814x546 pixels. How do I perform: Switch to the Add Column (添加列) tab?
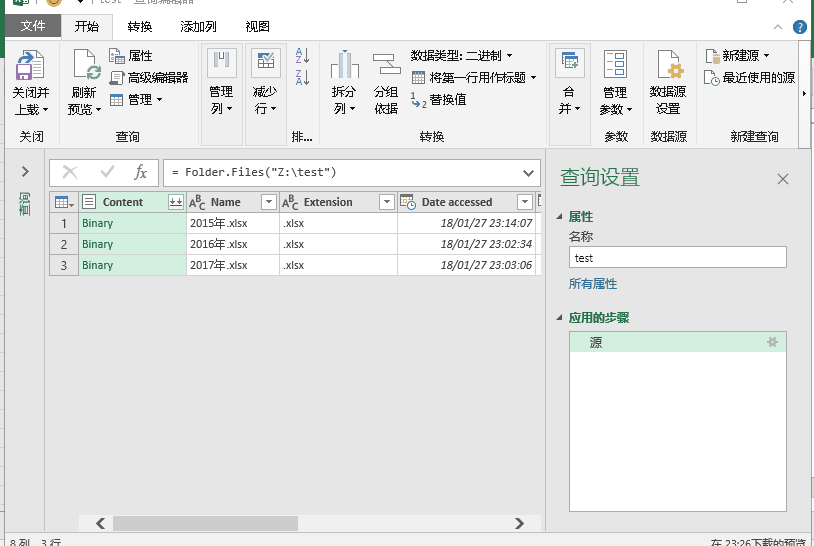198,26
